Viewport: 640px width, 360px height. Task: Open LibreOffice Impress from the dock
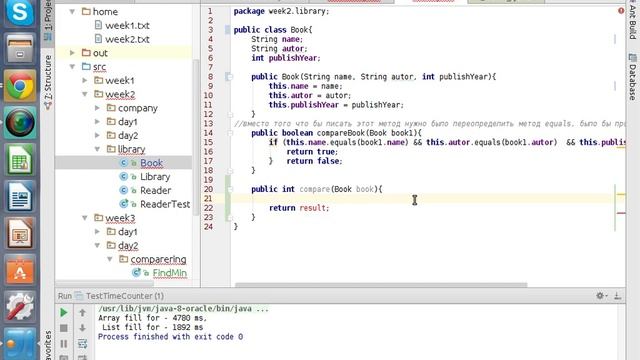pyautogui.click(x=20, y=233)
